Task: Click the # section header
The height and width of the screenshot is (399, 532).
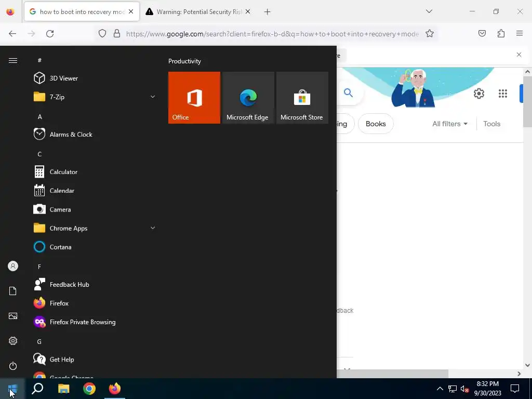Action: (x=39, y=60)
